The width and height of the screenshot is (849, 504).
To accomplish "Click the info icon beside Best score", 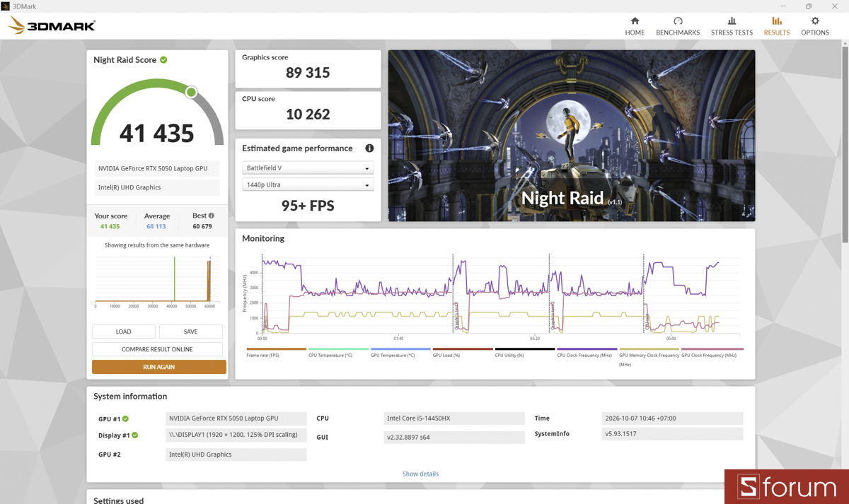I will (x=211, y=216).
